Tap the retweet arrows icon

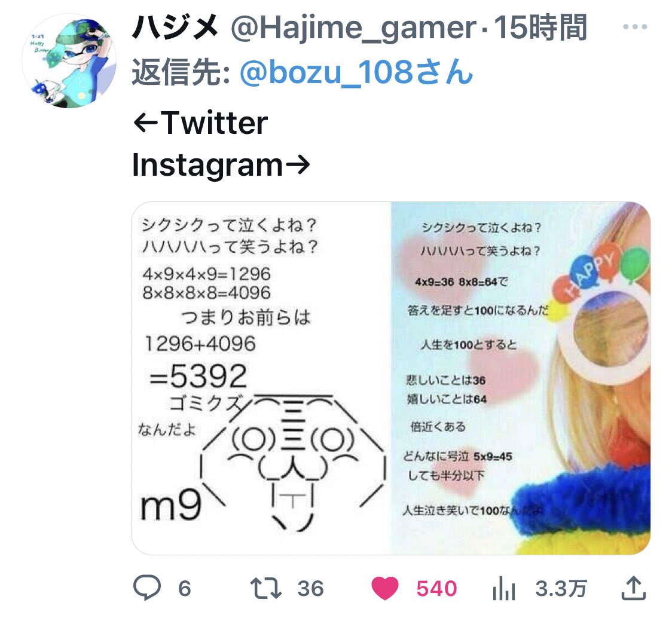click(265, 588)
